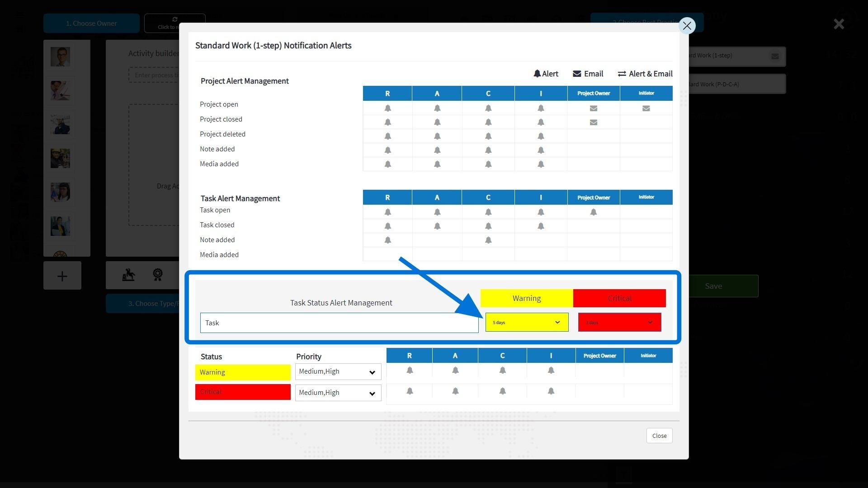This screenshot has width=868, height=488.
Task: Expand Critical priority Medium,High dropdown
Action: point(338,393)
